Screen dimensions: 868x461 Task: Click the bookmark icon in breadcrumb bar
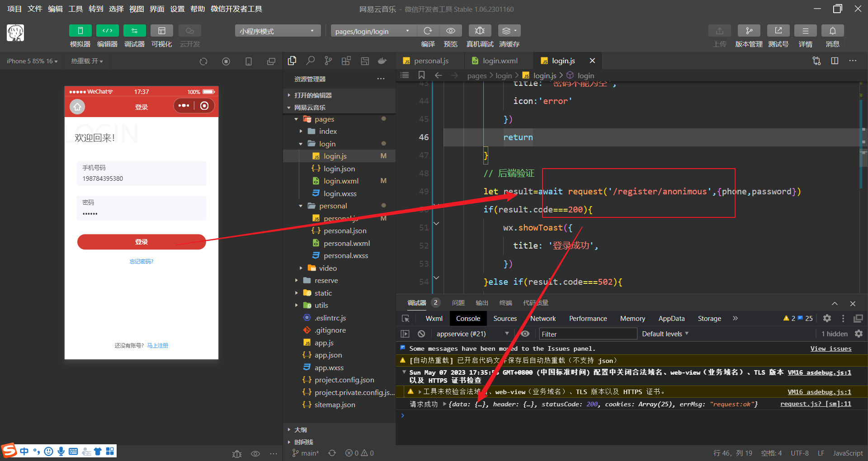[421, 75]
